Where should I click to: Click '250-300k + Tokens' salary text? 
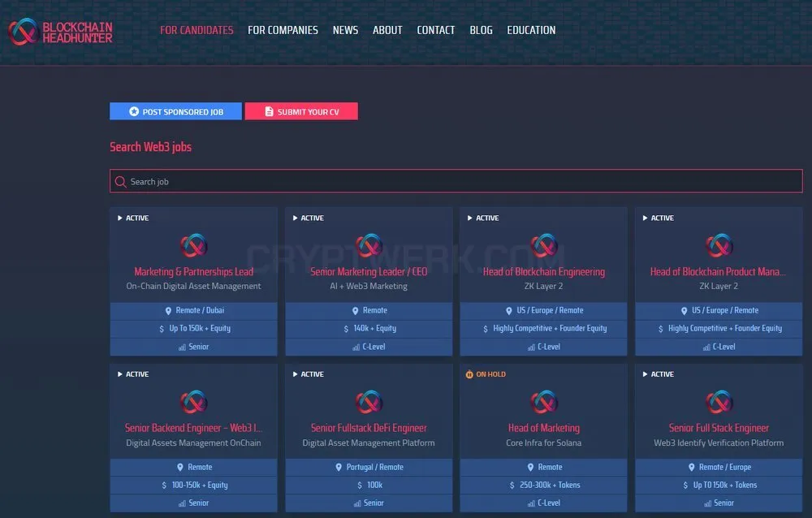pyautogui.click(x=550, y=486)
